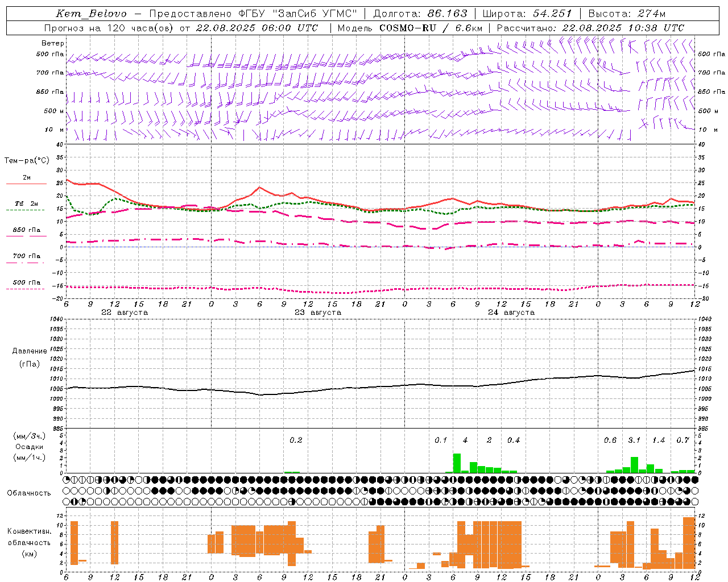Click the Осадки panel label

30,447
